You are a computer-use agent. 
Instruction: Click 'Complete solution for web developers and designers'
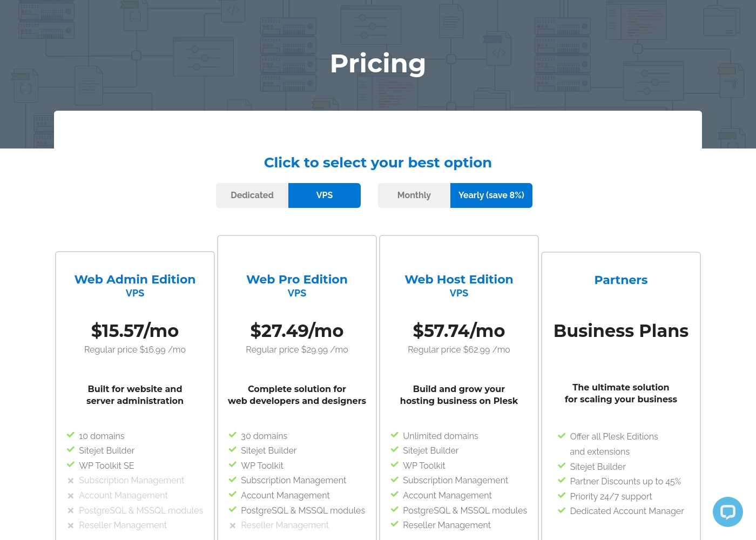coord(297,395)
